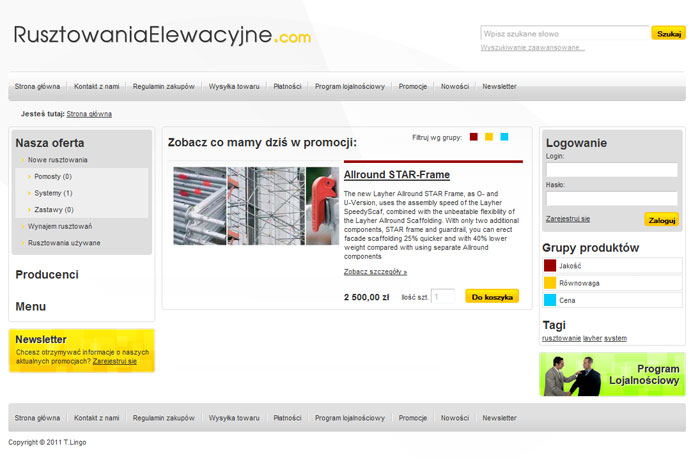Click the 'Copyright © 2011 T.Lingo' text
Viewport: 700px width, 460px height.
(x=47, y=443)
